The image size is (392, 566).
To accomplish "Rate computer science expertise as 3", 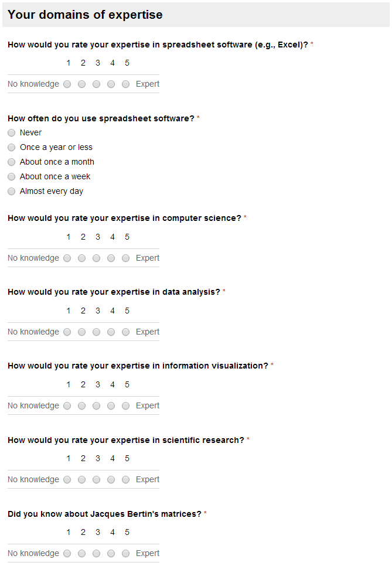I will coord(96,258).
